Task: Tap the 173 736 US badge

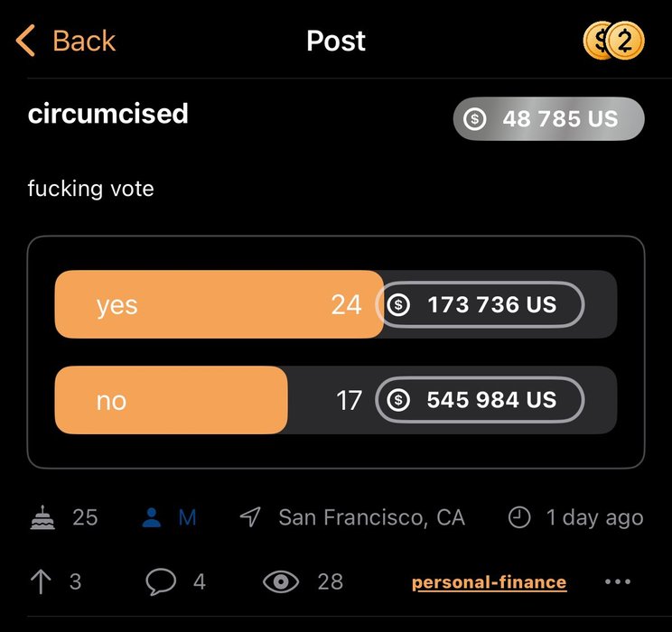Action: [480, 305]
